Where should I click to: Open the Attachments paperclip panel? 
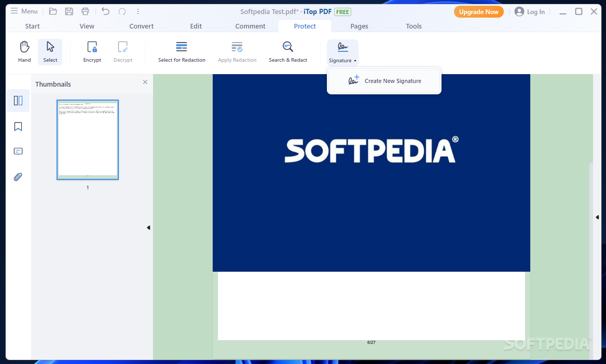pyautogui.click(x=18, y=177)
